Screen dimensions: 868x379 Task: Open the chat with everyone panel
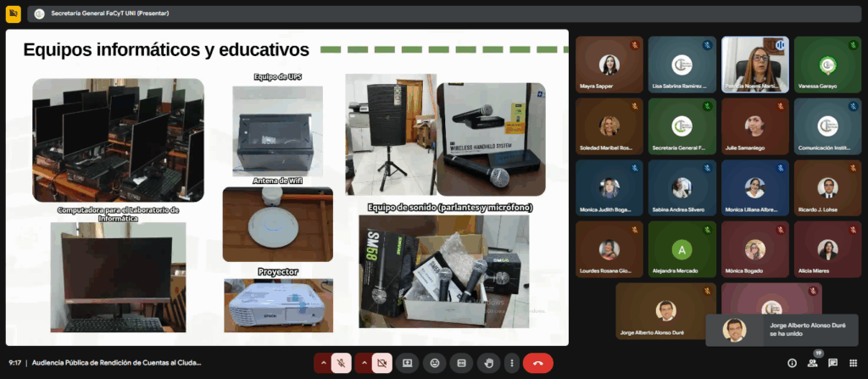coord(832,363)
